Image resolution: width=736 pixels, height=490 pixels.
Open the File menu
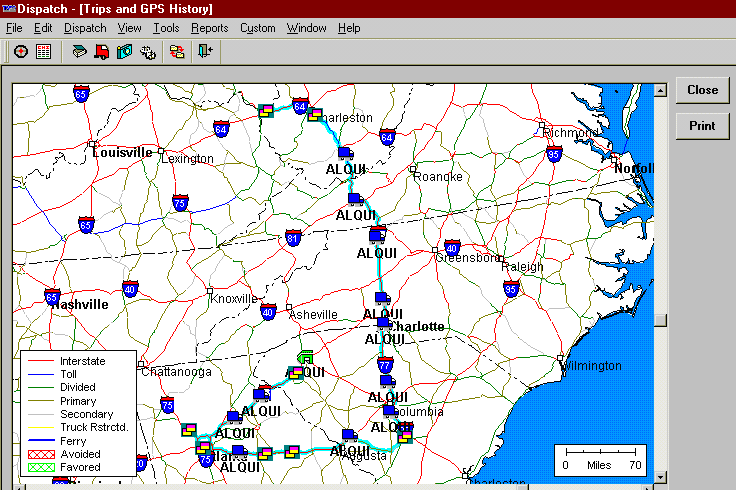click(x=15, y=28)
